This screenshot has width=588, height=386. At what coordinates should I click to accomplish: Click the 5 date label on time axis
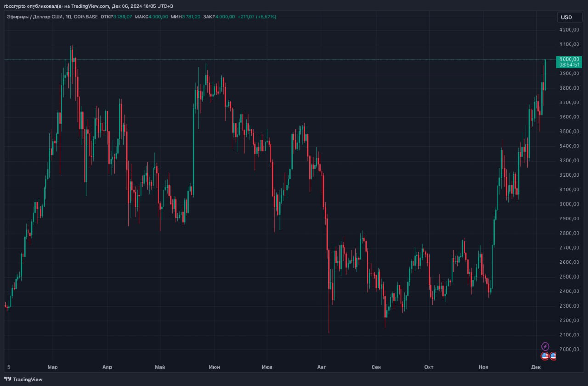click(9, 367)
